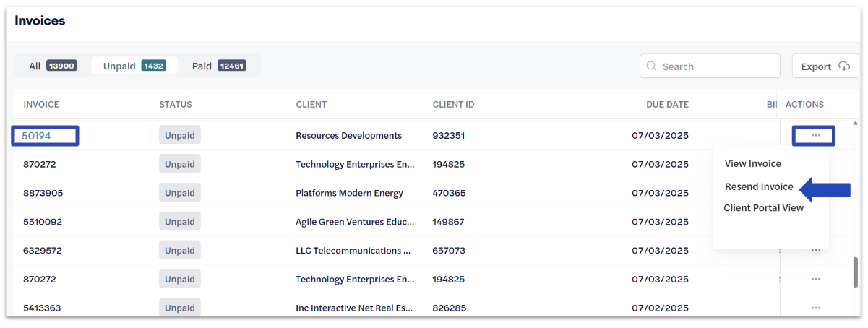
Task: Click client ID 470365
Action: pos(449,193)
